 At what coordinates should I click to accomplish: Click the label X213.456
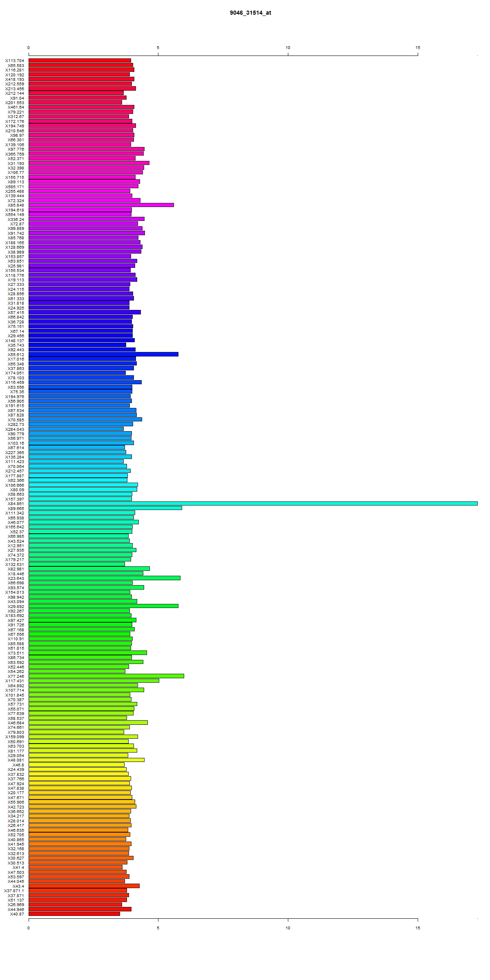click(x=15, y=89)
